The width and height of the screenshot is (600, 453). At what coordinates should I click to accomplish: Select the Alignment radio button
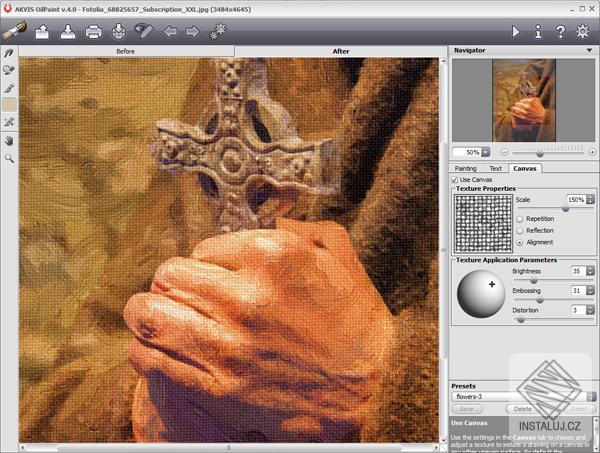520,243
